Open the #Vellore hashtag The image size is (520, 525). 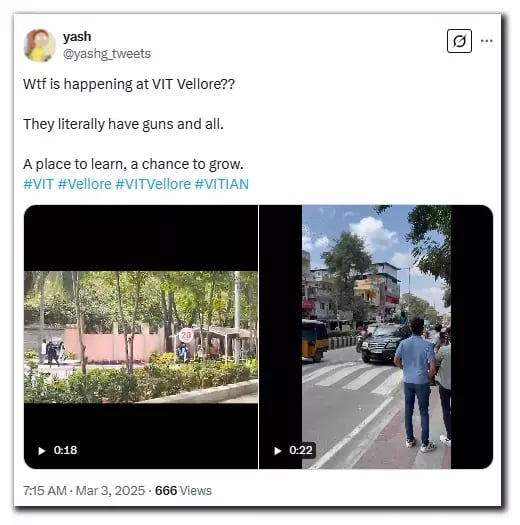(84, 184)
